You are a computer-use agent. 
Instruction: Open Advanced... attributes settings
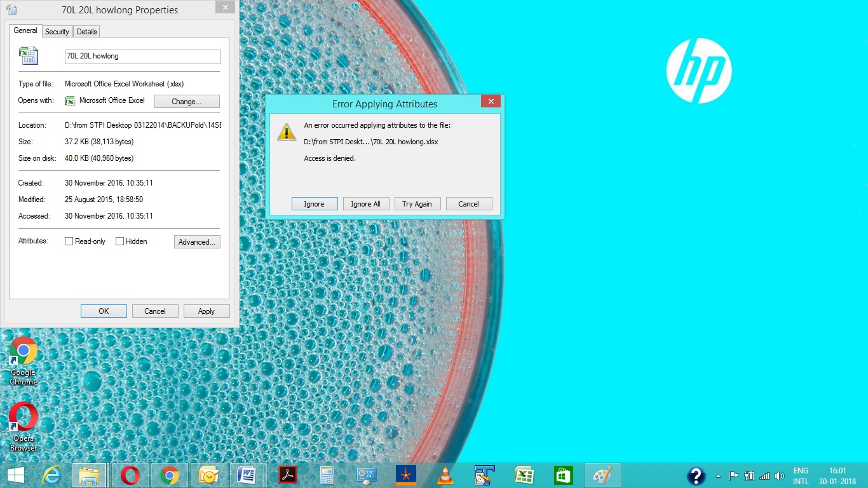(x=197, y=242)
